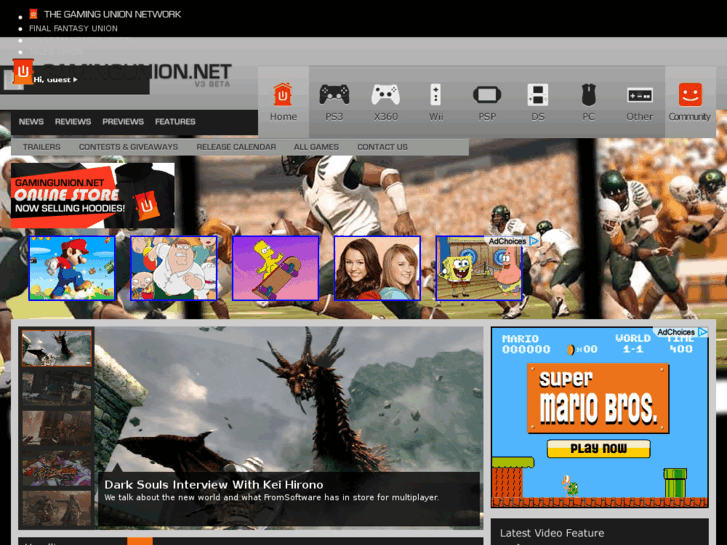The height and width of the screenshot is (545, 727).
Task: Click the Family Guy ad thumbnail
Action: (173, 268)
